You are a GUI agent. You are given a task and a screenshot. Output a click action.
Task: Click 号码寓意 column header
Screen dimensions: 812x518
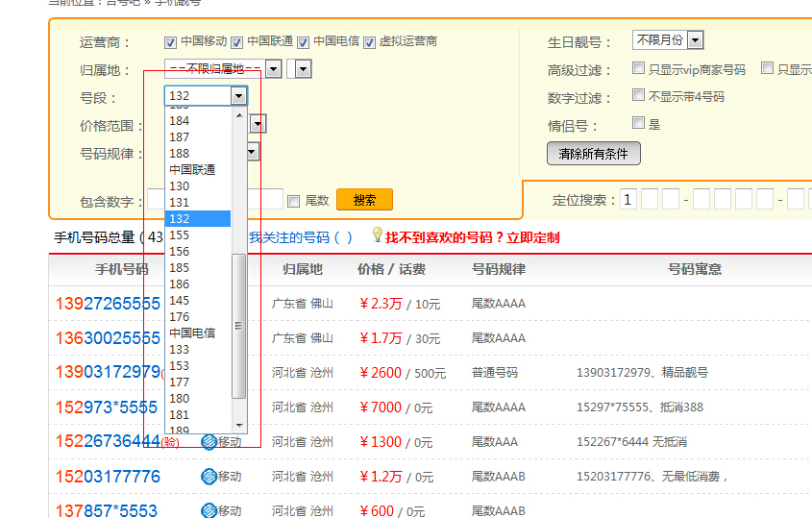[x=695, y=269]
